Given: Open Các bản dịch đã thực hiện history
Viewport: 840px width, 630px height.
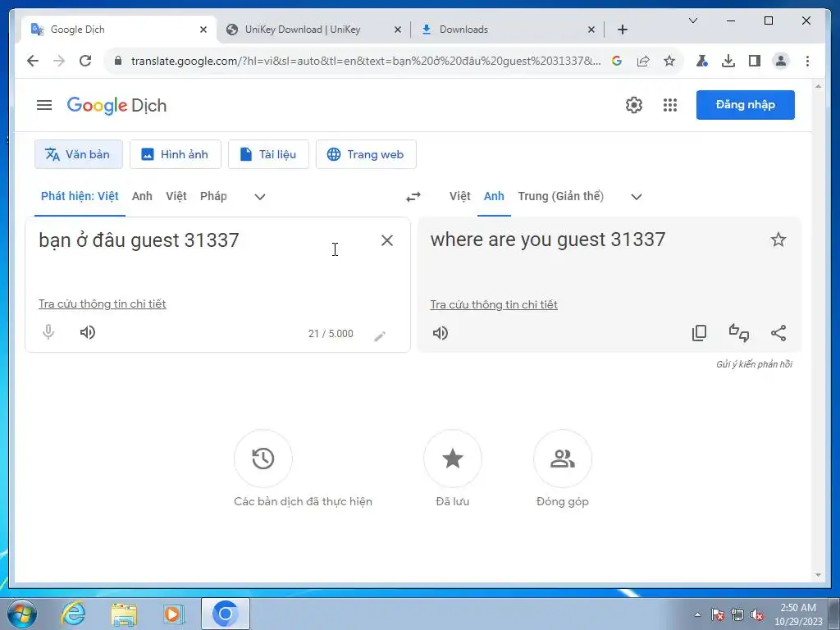Looking at the screenshot, I should pyautogui.click(x=263, y=459).
